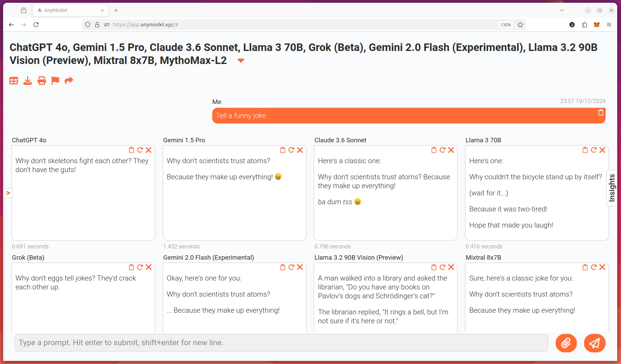Copy the 'Tell a funny joke' prompt

coord(600,113)
